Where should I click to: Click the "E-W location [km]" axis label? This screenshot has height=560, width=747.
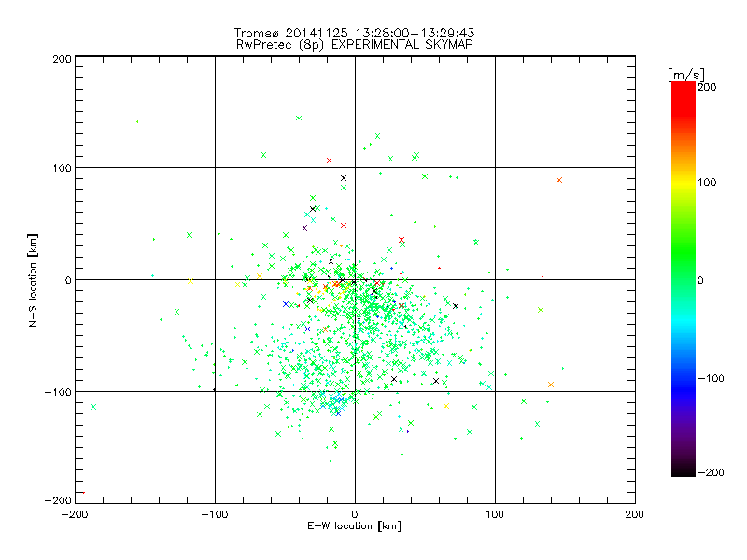[354, 526]
